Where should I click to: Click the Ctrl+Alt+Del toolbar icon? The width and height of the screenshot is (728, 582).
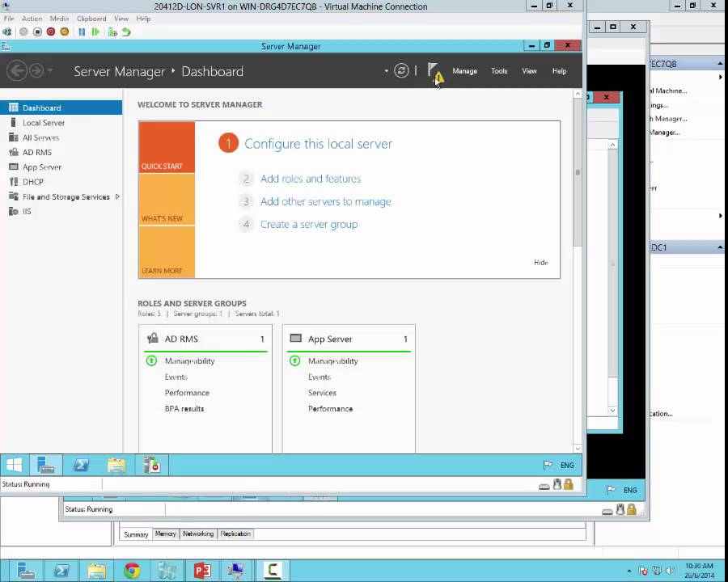tap(7, 32)
